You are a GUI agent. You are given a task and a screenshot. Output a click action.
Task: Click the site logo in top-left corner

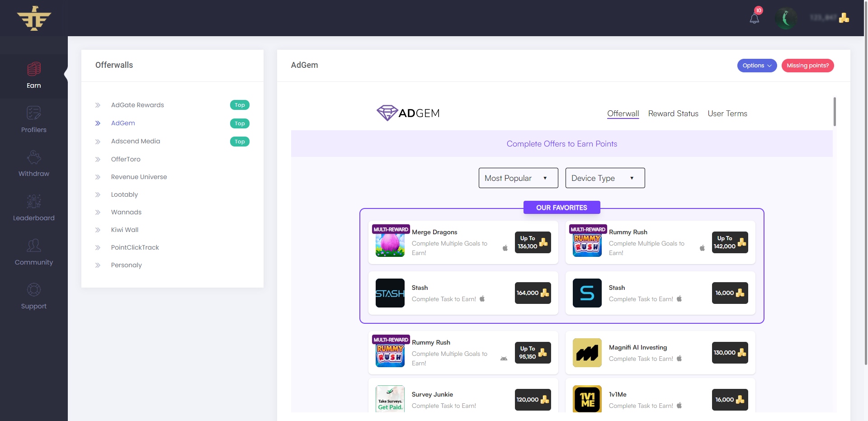34,18
